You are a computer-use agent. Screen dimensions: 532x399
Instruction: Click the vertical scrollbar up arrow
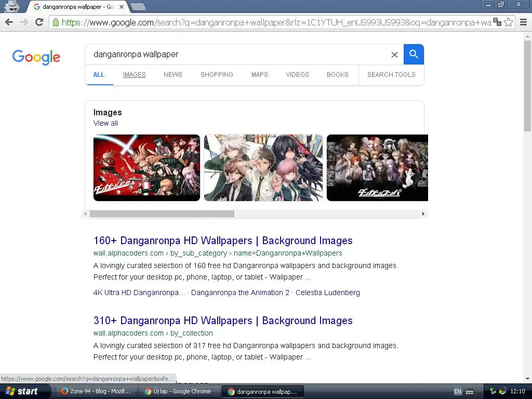pyautogui.click(x=527, y=36)
